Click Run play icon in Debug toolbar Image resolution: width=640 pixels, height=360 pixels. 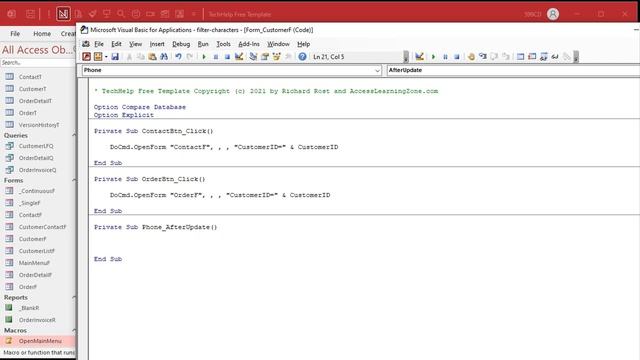point(433,57)
